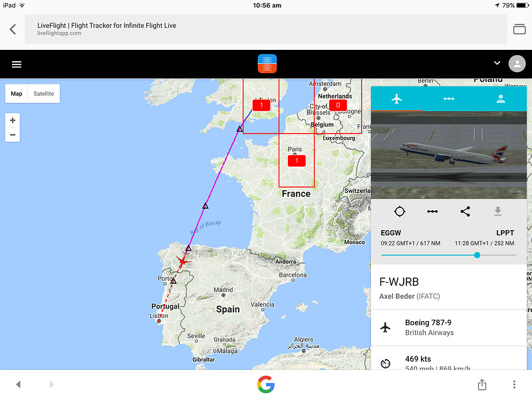
Task: Tap arrival time 11:28 GMT+1 / 252 NM
Action: (x=484, y=243)
